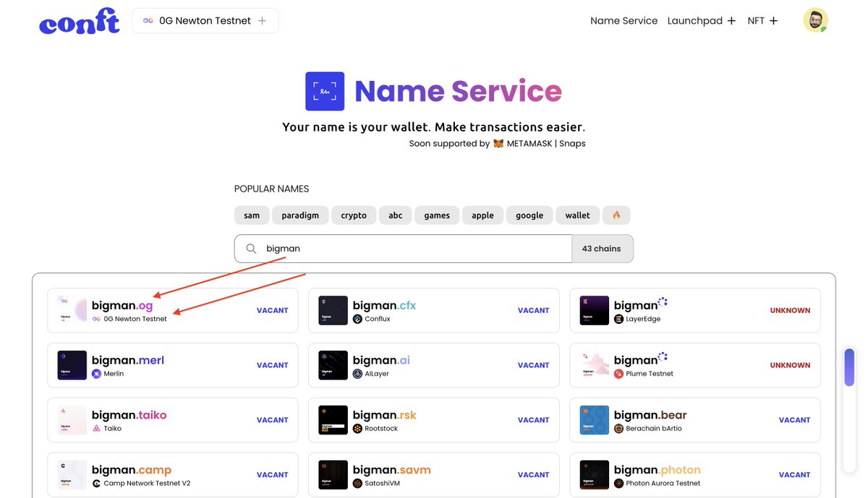Open the Launchpad nav item
The width and height of the screenshot is (868, 498).
point(694,21)
